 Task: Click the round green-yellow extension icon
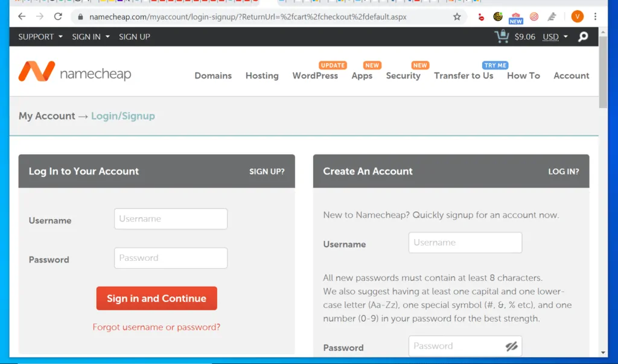[x=498, y=16]
